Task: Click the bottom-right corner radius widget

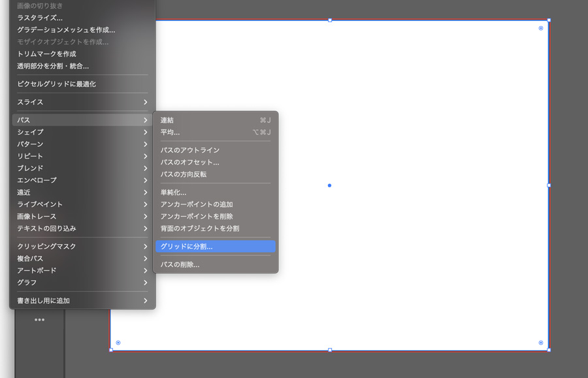Action: coord(541,343)
